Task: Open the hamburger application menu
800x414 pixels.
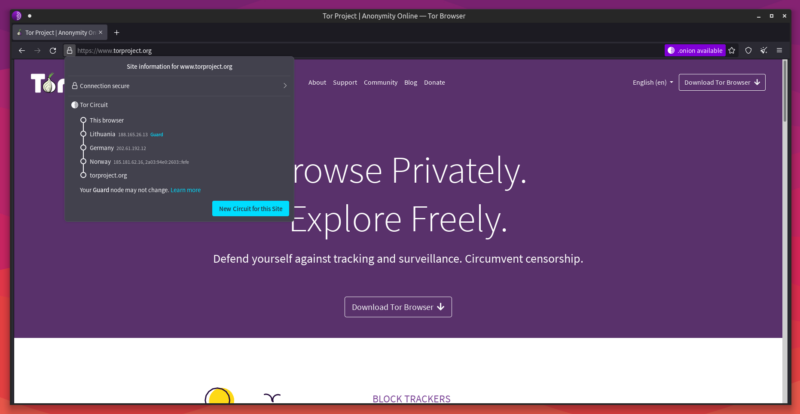Action: [x=779, y=51]
